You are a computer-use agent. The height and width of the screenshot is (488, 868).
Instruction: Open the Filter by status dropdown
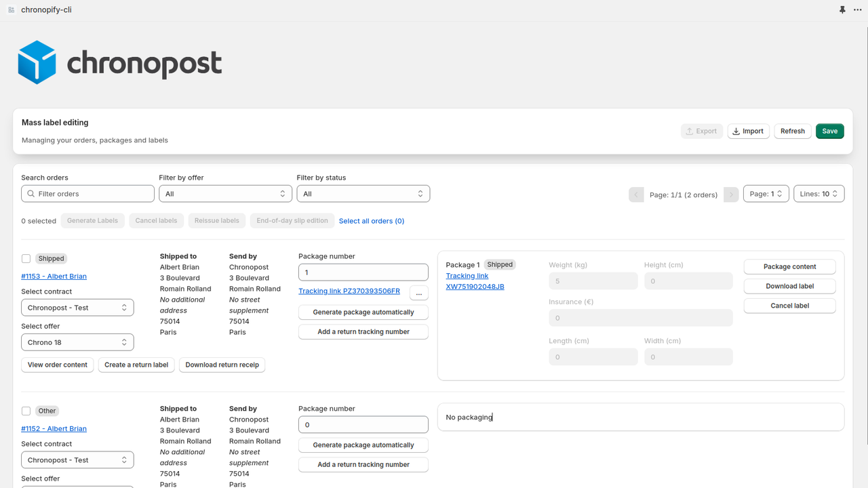pyautogui.click(x=363, y=194)
